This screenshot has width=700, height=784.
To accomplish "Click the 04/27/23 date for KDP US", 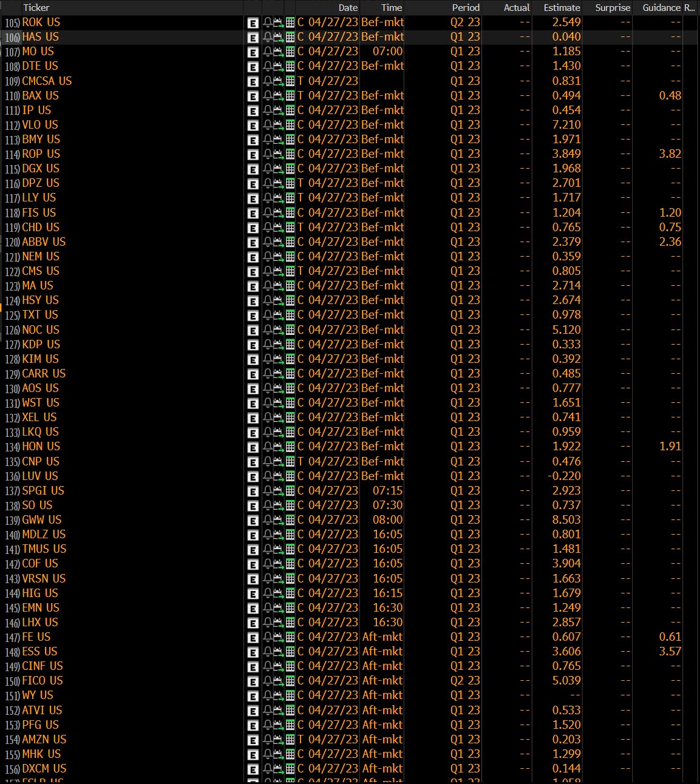I will pos(333,345).
